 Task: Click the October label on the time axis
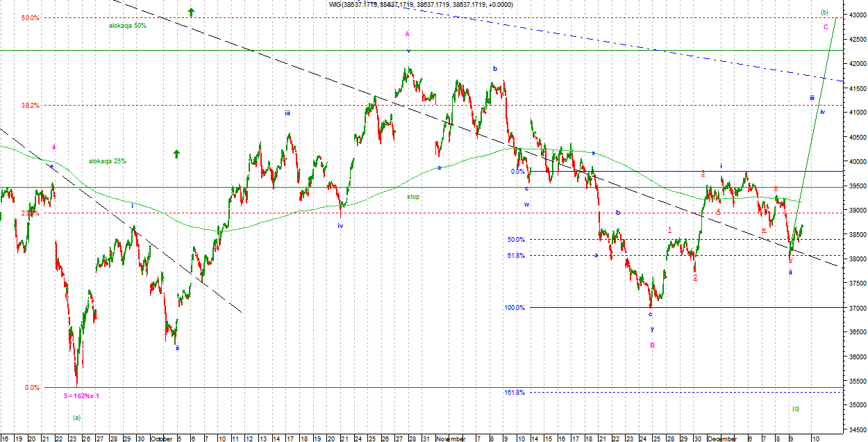pyautogui.click(x=161, y=439)
